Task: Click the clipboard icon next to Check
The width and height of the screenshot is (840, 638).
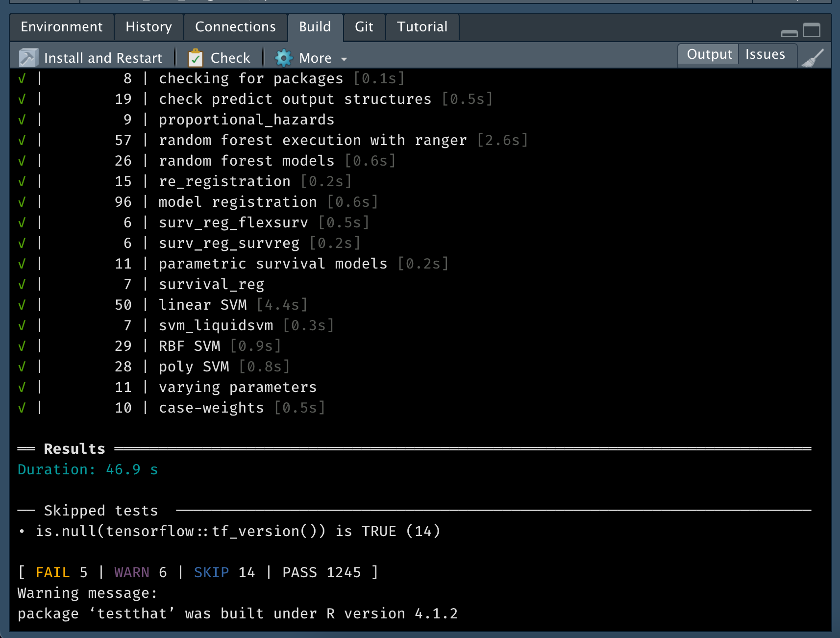Action: click(x=196, y=57)
